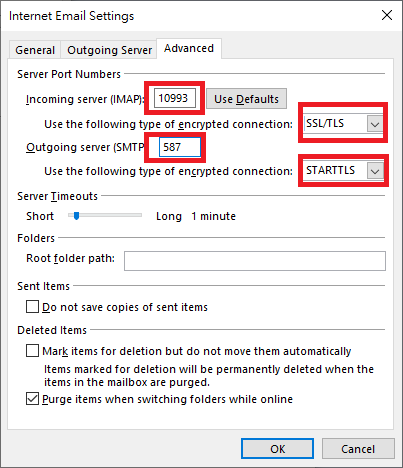Enable Do not save copies of sent items
Image resolution: width=403 pixels, height=468 pixels.
click(32, 307)
